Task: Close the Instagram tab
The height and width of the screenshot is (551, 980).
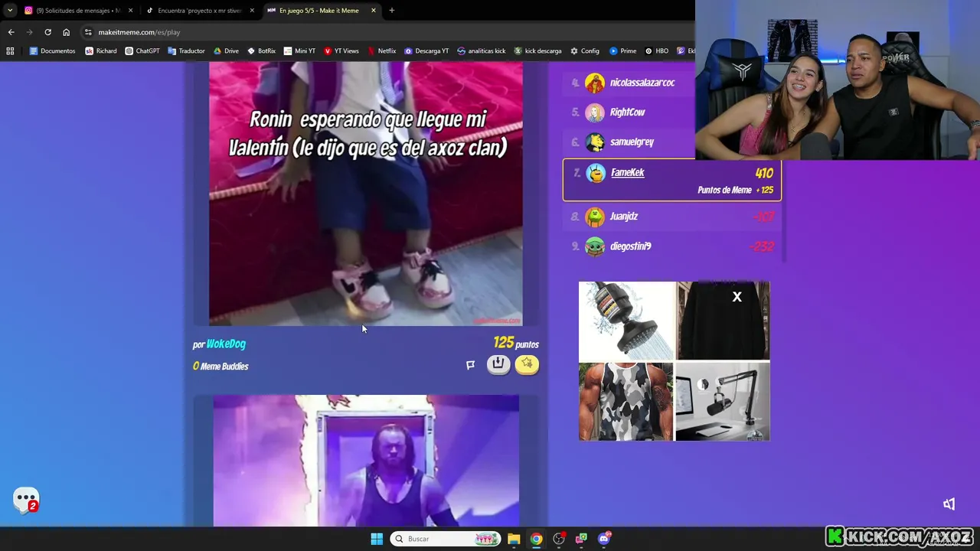Action: click(130, 11)
